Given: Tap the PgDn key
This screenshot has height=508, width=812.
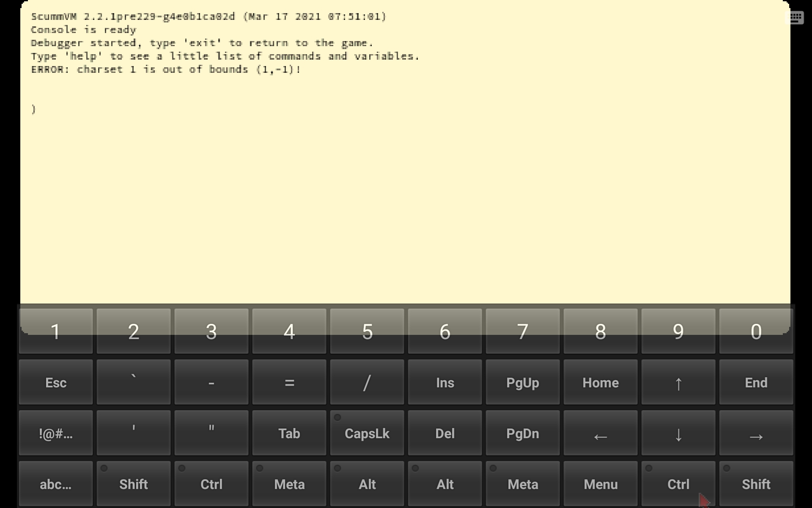Looking at the screenshot, I should 523,433.
